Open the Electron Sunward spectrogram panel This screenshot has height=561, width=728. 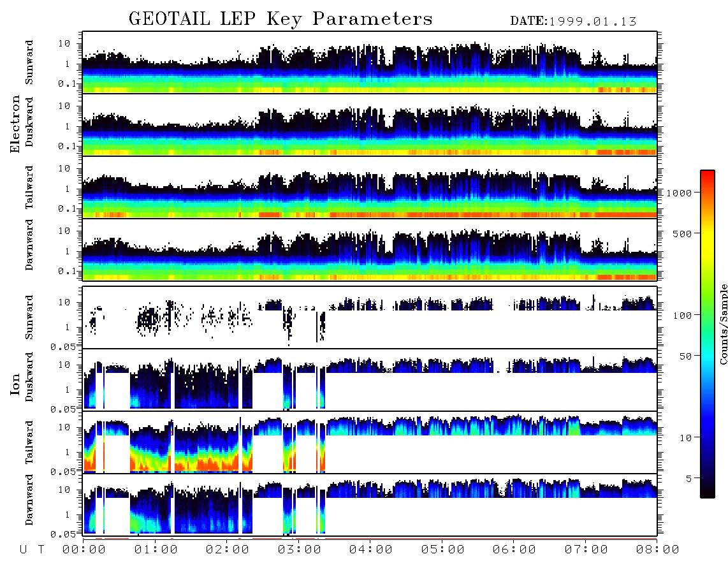click(x=370, y=62)
